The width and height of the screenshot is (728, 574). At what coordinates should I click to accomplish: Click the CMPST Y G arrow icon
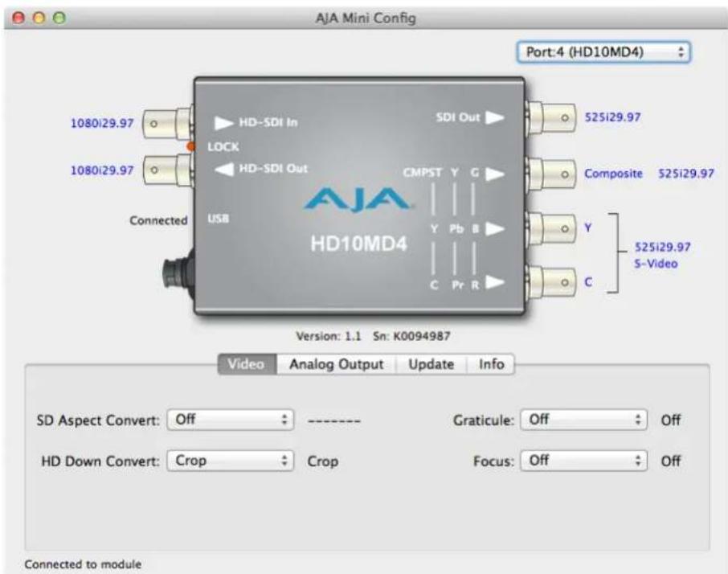(x=495, y=174)
